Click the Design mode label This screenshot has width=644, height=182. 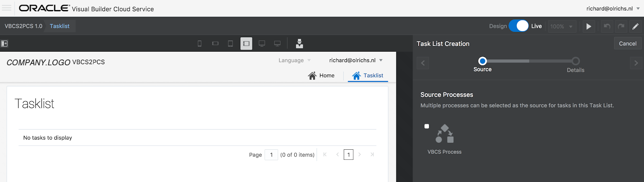pos(498,26)
